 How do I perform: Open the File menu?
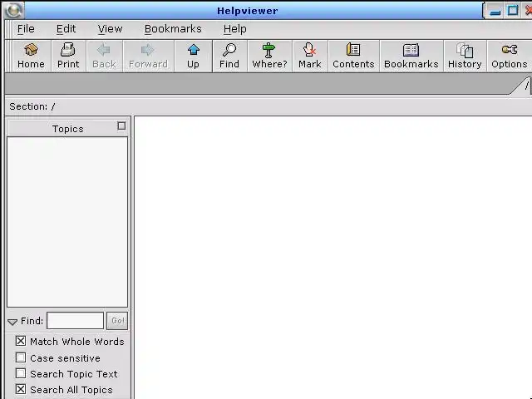coord(26,29)
